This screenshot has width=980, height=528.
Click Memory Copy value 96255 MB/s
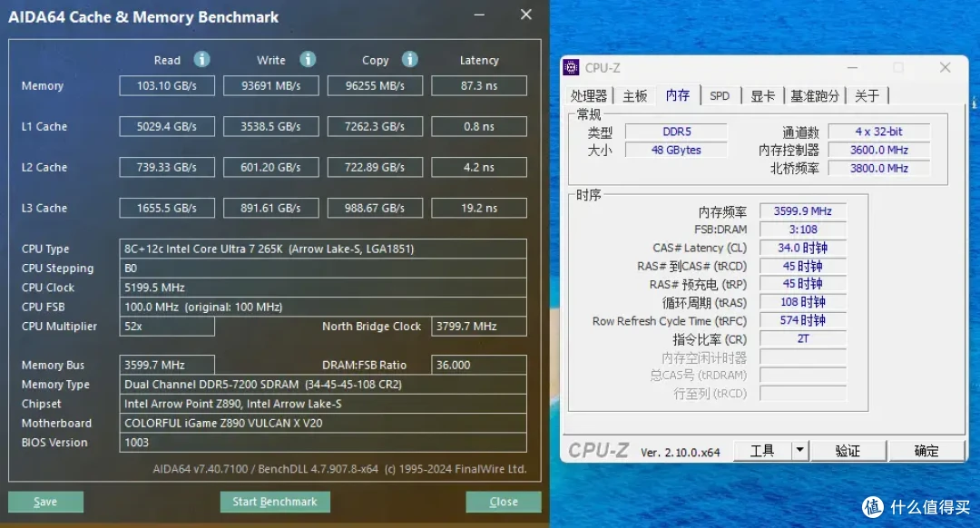click(x=375, y=85)
